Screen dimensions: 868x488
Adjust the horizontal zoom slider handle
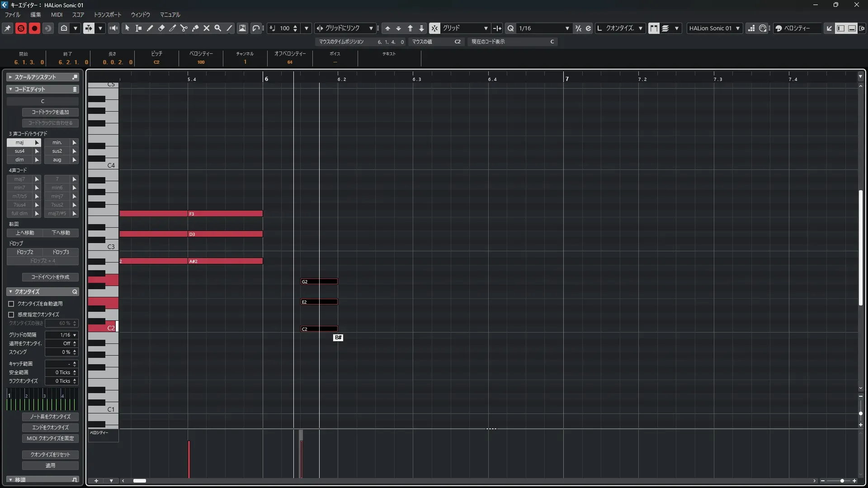tap(842, 481)
